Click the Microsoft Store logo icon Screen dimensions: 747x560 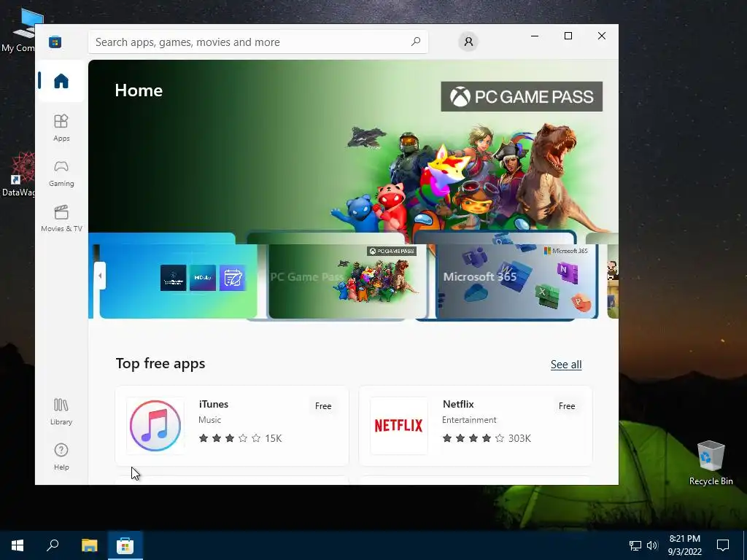[x=55, y=42]
